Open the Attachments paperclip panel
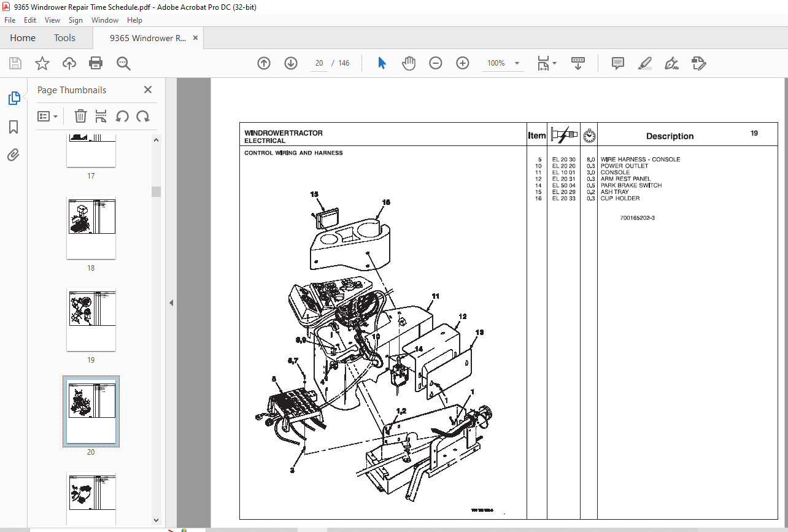 [x=14, y=155]
